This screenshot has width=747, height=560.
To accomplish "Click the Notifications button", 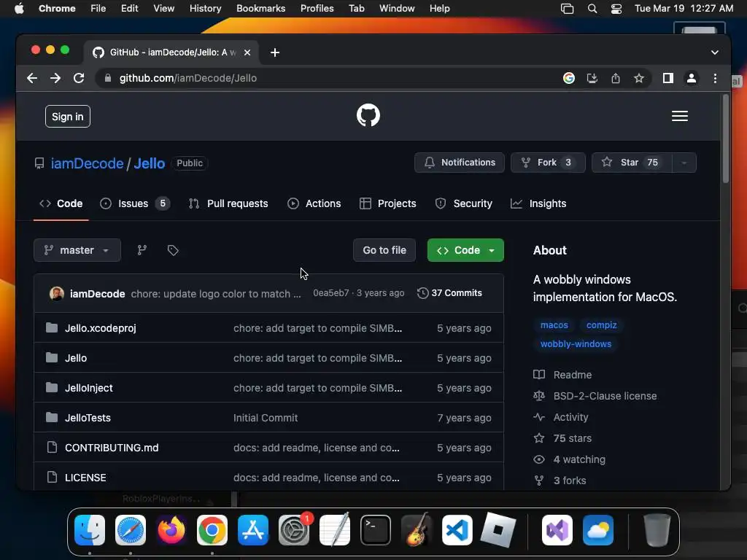I will [x=460, y=163].
